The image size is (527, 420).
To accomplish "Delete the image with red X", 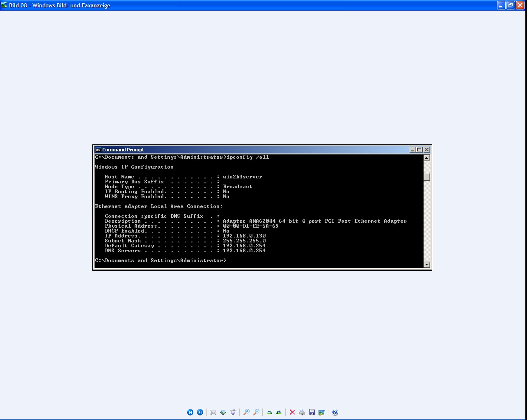I will coord(292,412).
